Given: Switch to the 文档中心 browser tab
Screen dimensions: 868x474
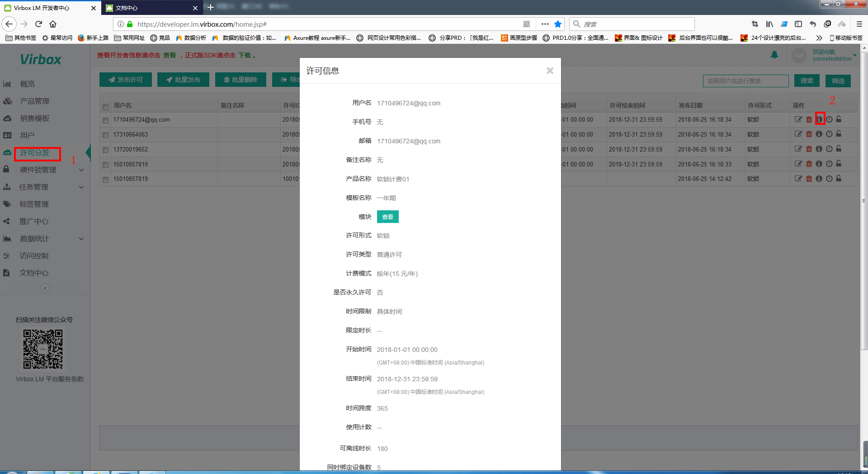Looking at the screenshot, I should (151, 8).
